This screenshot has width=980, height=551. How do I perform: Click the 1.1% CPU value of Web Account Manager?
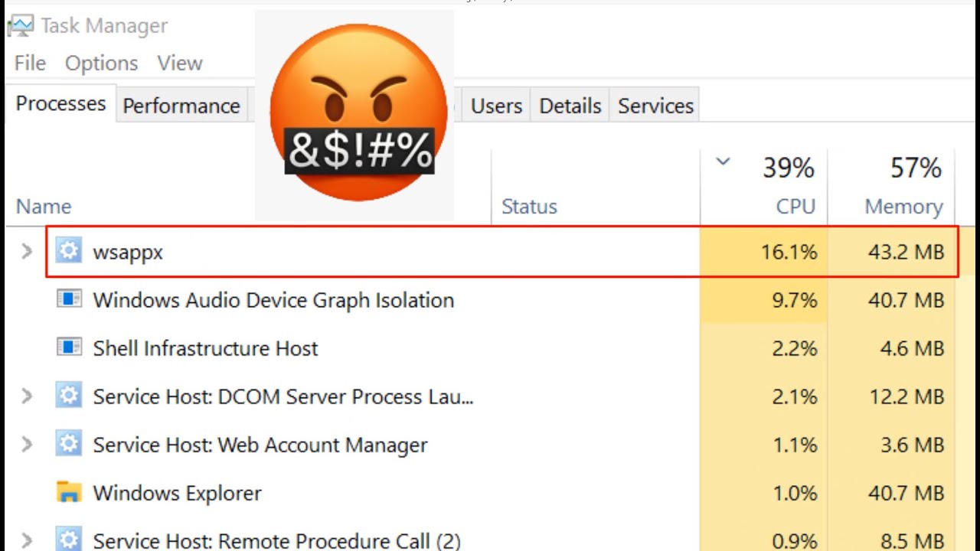pos(794,445)
